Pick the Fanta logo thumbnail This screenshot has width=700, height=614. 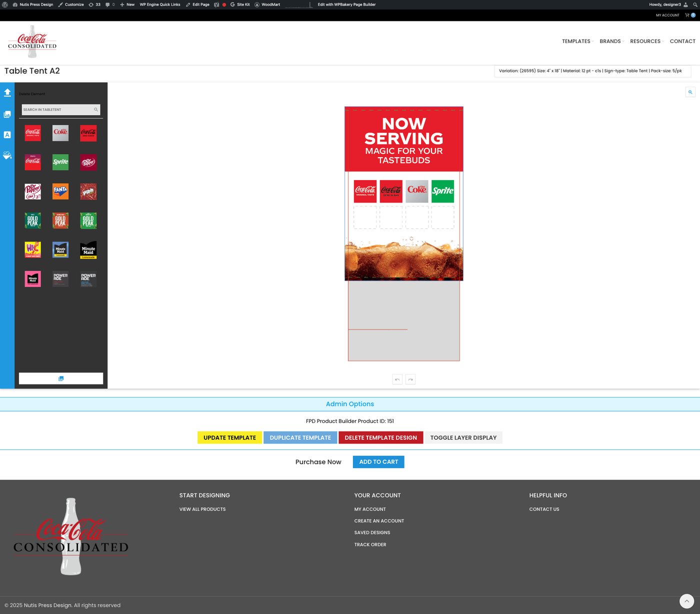click(60, 191)
